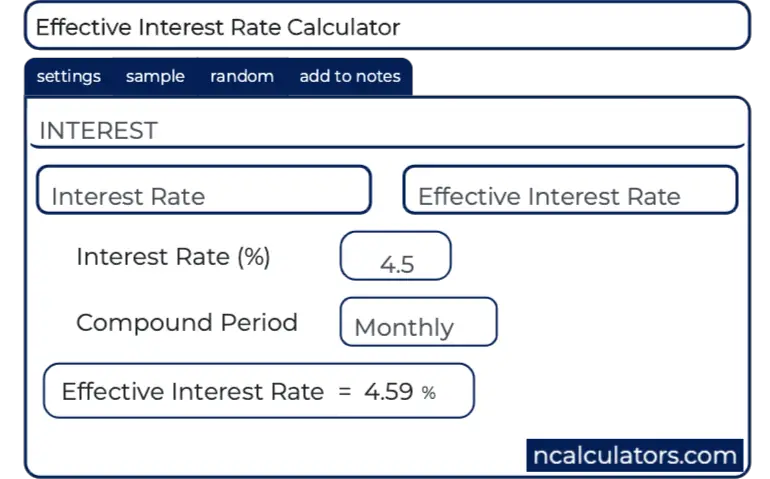Click the Effective Interest Rate Calculator title

pos(218,27)
